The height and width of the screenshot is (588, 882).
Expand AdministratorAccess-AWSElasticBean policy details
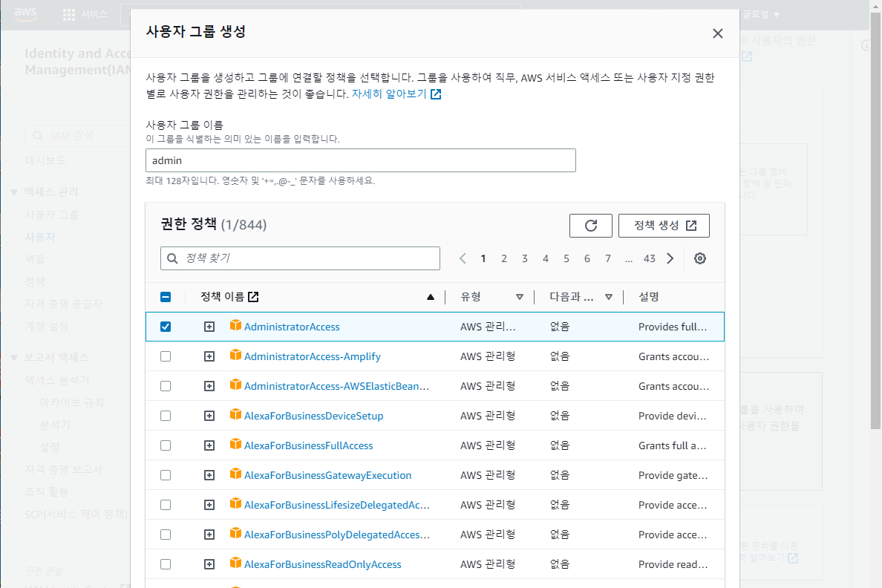(x=209, y=386)
